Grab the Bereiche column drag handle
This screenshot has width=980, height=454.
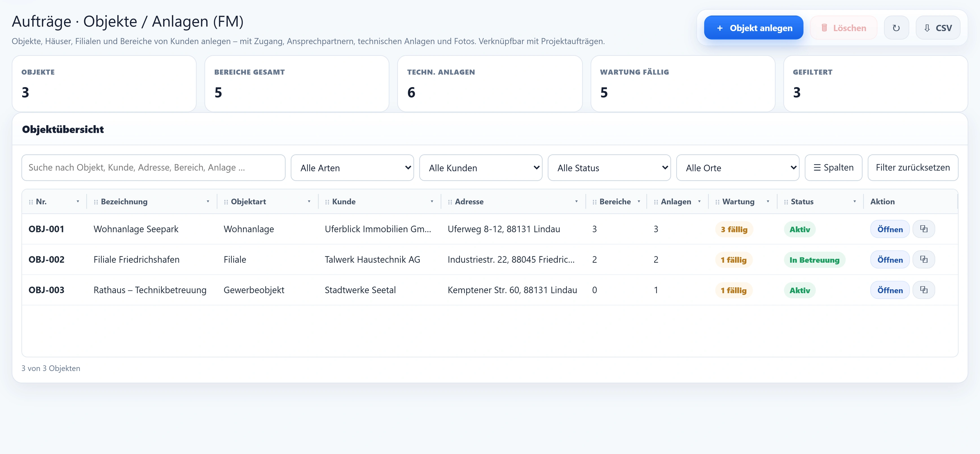[x=595, y=202]
